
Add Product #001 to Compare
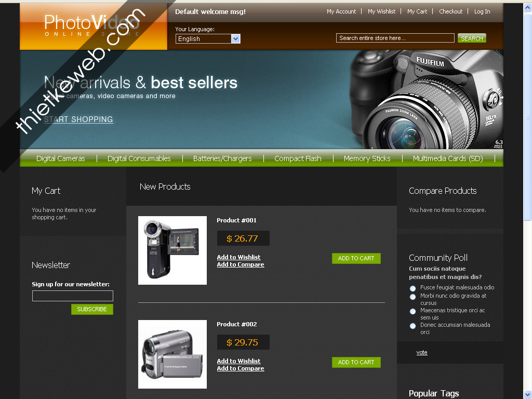241,264
